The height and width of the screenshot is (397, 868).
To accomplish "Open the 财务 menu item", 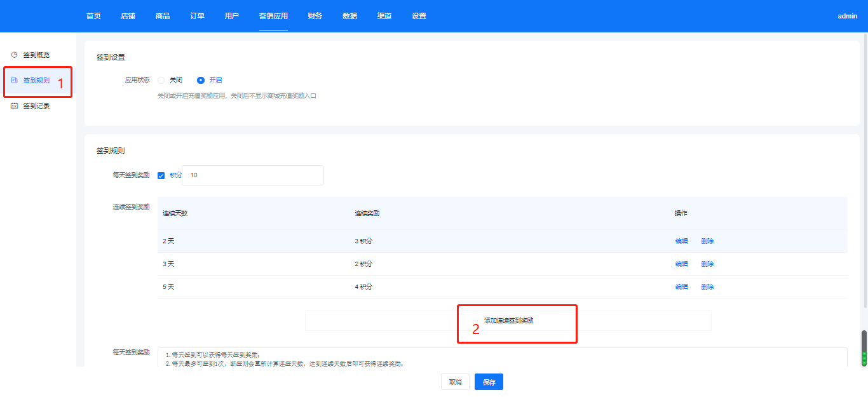I will 315,16.
